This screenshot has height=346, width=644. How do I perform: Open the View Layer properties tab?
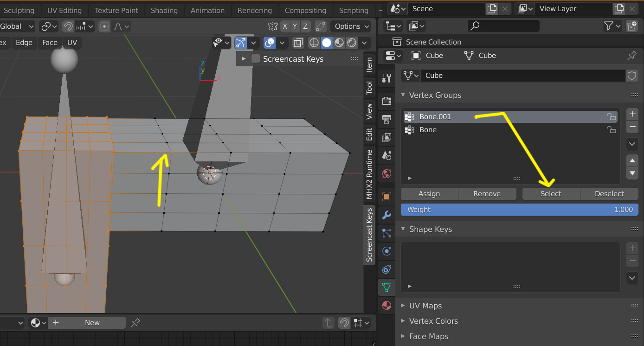point(386,137)
